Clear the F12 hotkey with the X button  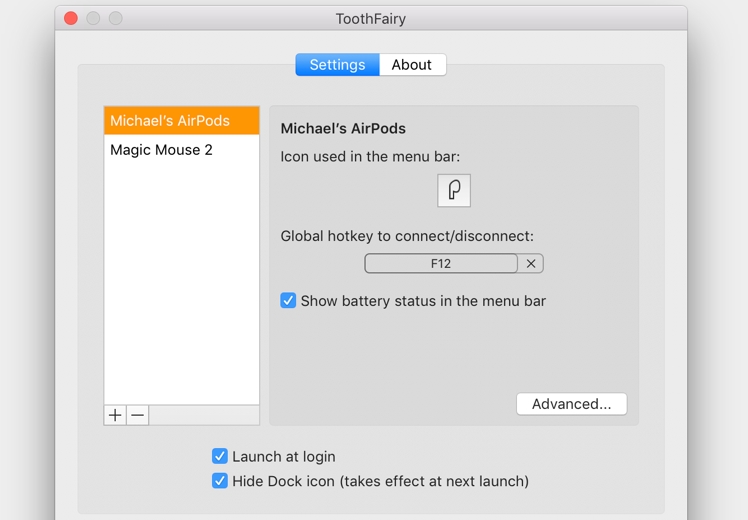[531, 264]
